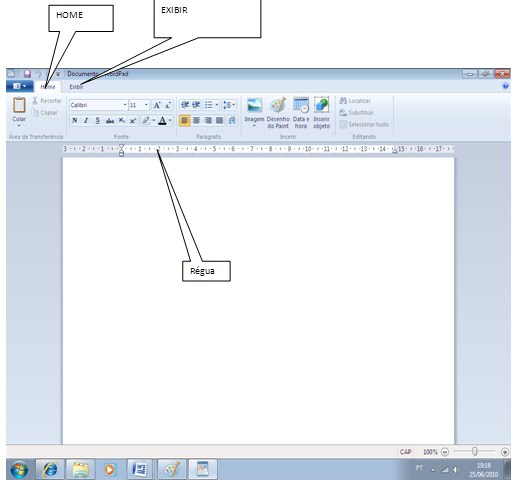519x488 pixels.
Task: Click the left indent marker on the ruler
Action: (122, 150)
